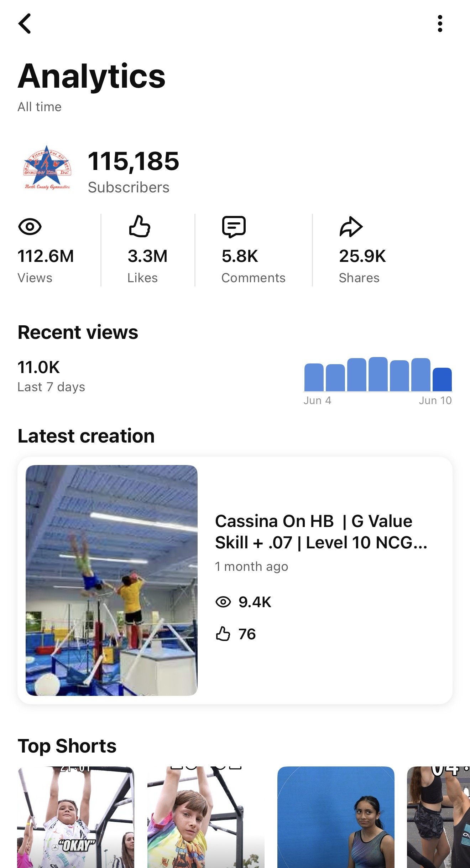Open the 115,185 Subscribers count
Viewport: 470px width, 868px height.
coord(134,171)
